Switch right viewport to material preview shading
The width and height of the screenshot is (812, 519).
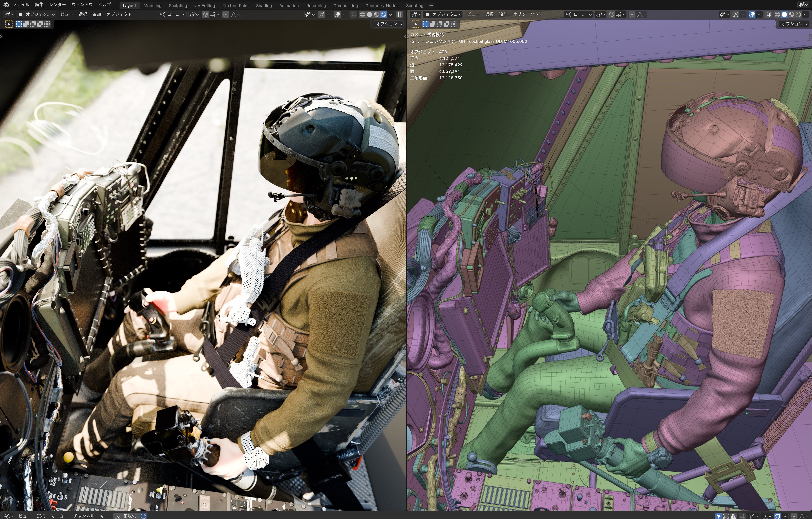791,14
